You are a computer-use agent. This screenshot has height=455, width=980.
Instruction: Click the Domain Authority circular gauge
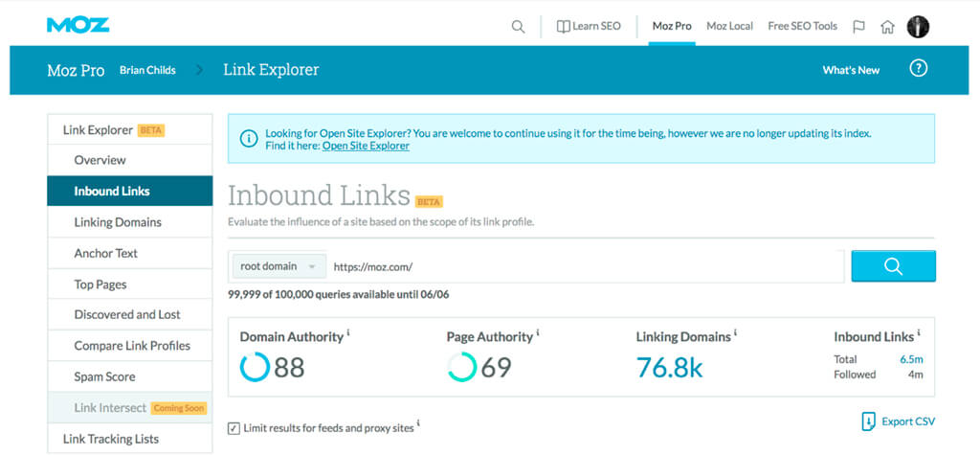coord(255,367)
